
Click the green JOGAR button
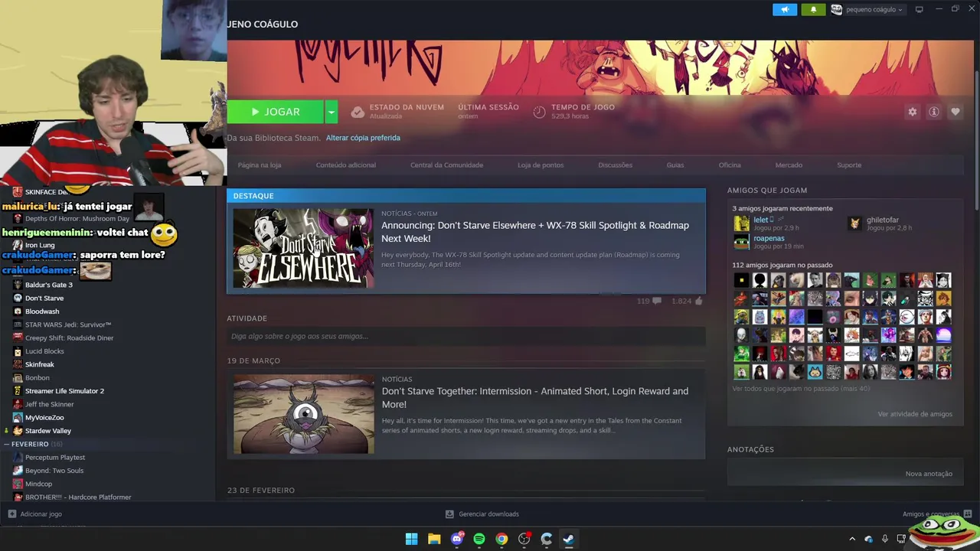[x=275, y=112]
